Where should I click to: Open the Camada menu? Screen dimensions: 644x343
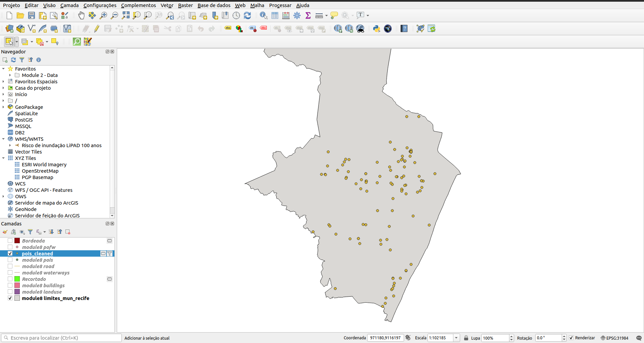(x=69, y=5)
